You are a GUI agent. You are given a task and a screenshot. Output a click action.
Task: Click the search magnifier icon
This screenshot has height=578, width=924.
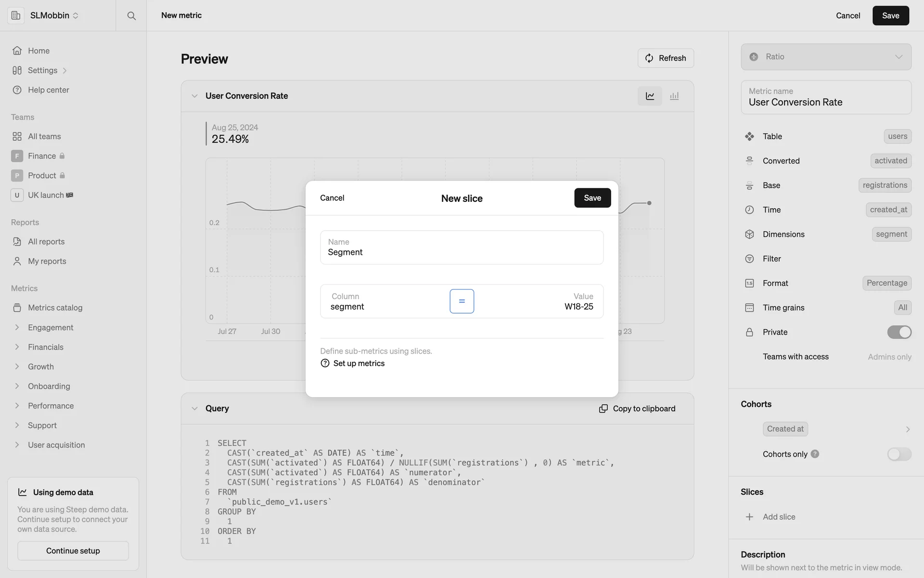click(131, 15)
